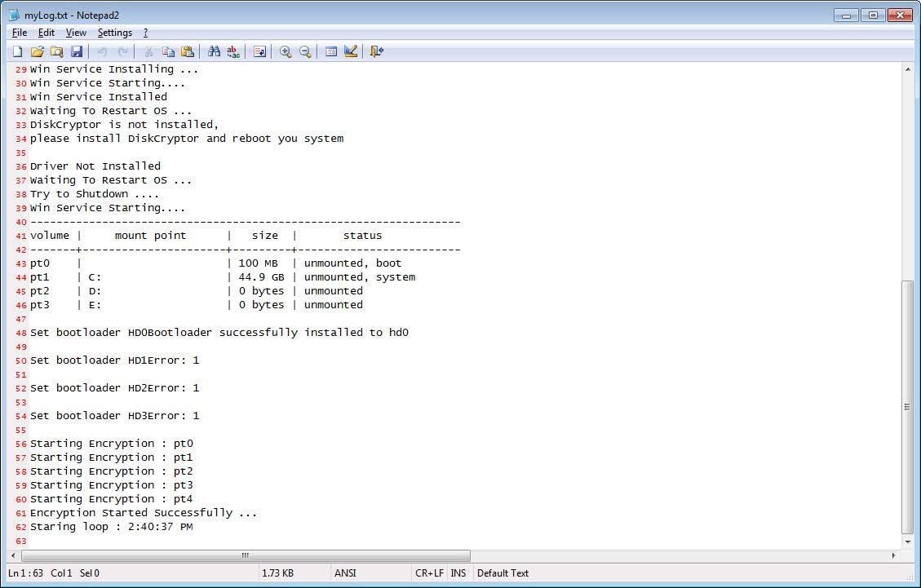Zoom in with the magnifier plus icon
This screenshot has width=921, height=588.
(x=286, y=51)
